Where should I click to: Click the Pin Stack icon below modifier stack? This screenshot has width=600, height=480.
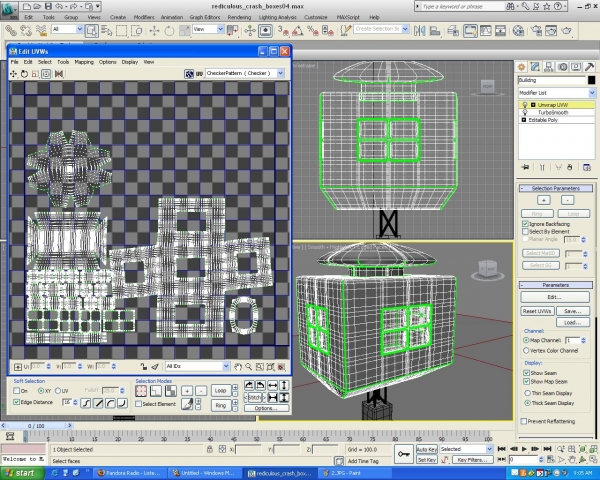(525, 167)
